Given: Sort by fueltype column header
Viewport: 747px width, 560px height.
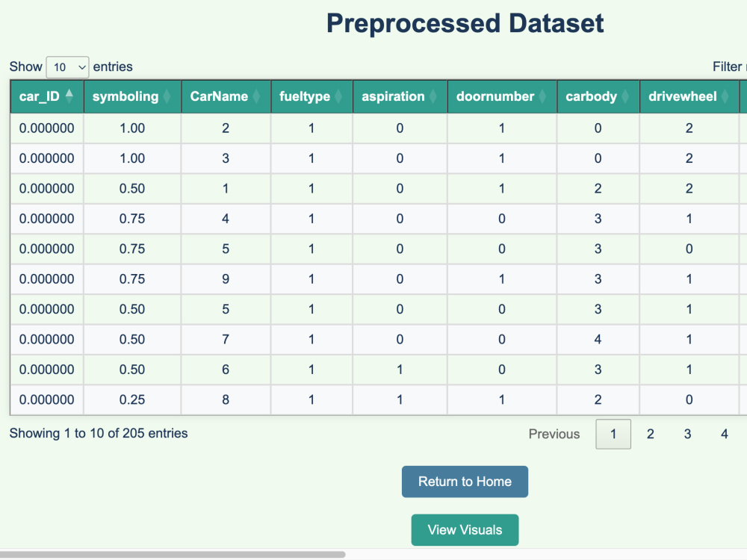Looking at the screenshot, I should point(311,96).
